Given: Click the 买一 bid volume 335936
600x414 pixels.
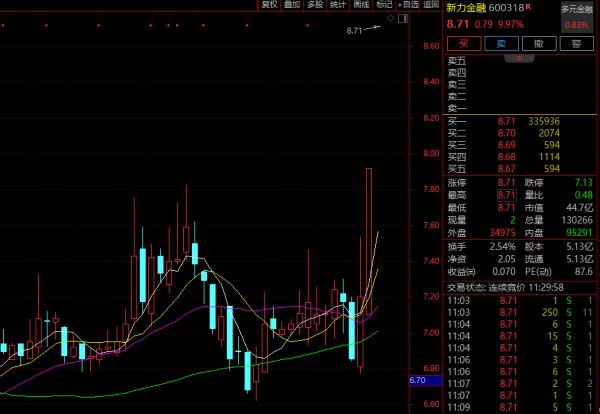Looking at the screenshot, I should 544,121.
